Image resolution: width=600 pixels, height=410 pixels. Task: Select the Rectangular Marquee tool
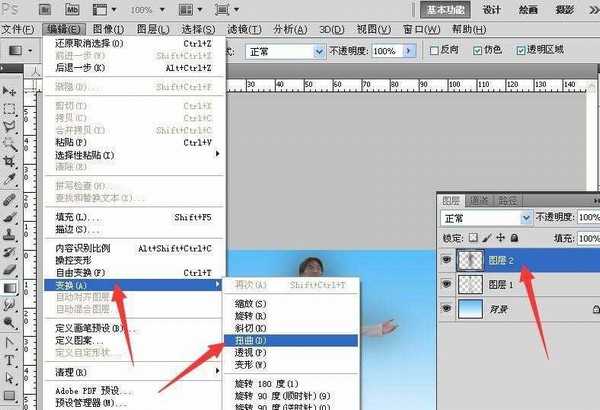tap(9, 109)
